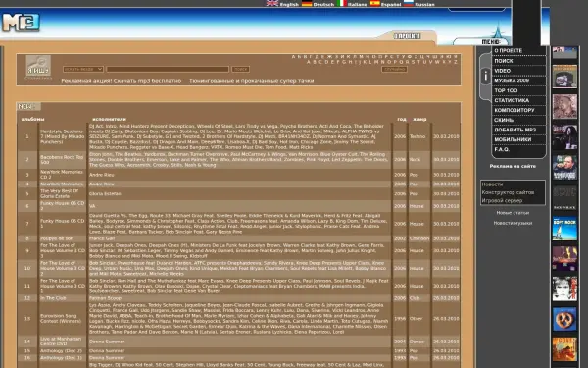Sort by год column header
The width and height of the screenshot is (588, 368).
(x=402, y=120)
